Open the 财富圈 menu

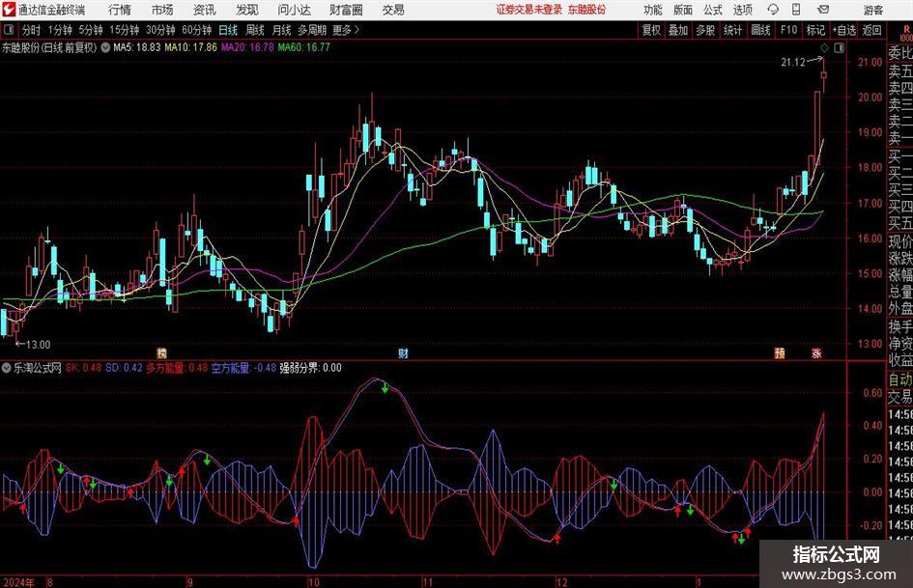(346, 10)
